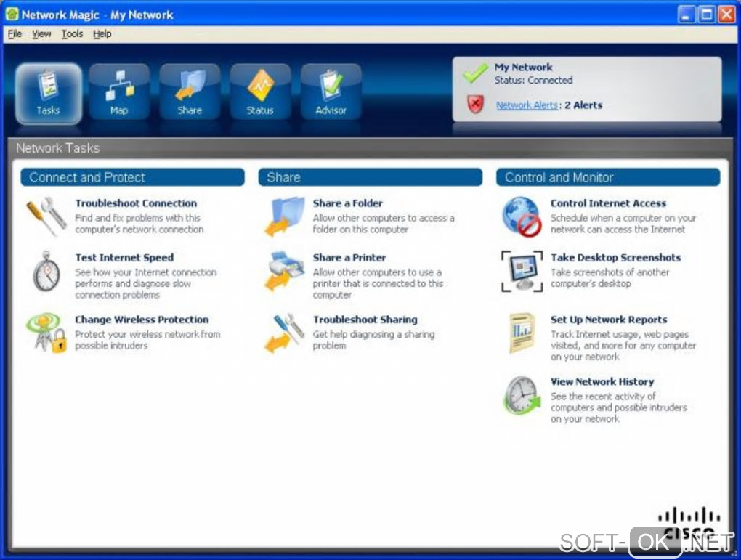Click the blue Share section header

click(370, 177)
